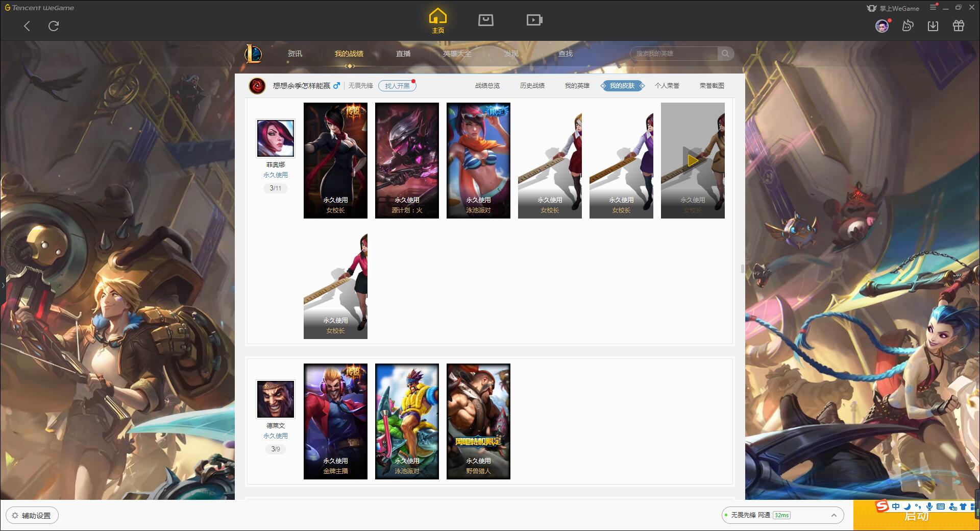Open 菲奥娜 泳池派对 skin card

coord(478,160)
